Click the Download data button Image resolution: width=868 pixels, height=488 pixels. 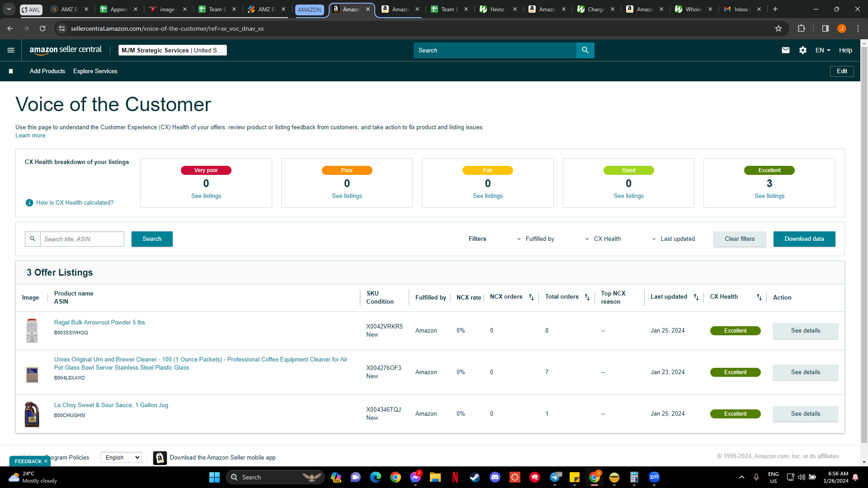(x=804, y=239)
